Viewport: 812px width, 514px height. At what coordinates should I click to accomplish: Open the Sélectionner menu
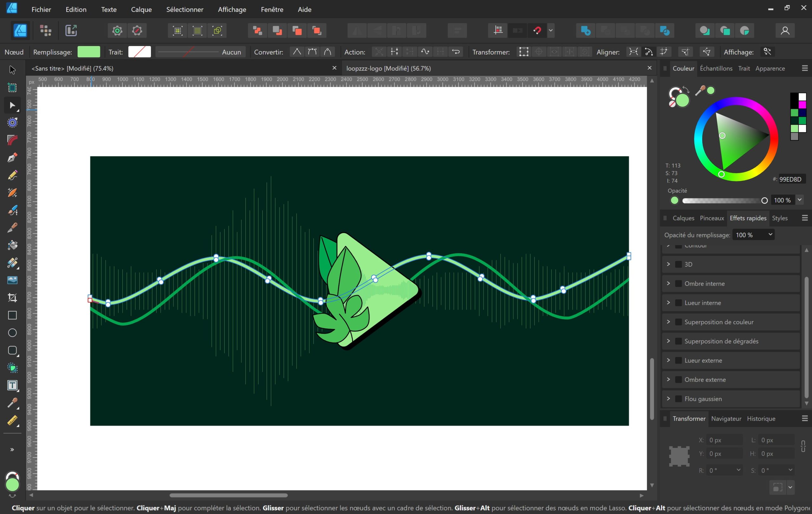pyautogui.click(x=185, y=10)
